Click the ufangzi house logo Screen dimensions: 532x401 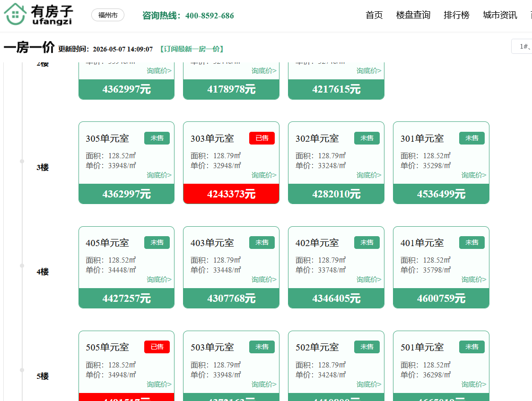pos(38,14)
